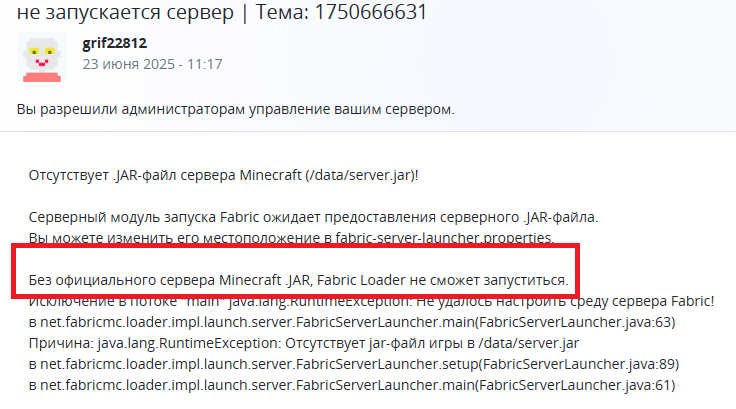Click the stack trace line ending 'FabricServerLauncher.java:63)'
The width and height of the screenshot is (736, 409).
point(352,322)
